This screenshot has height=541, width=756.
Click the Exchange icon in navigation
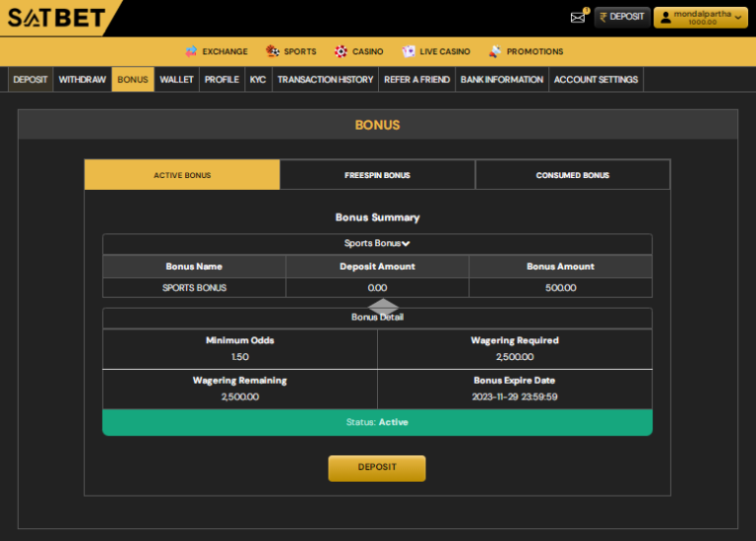[191, 51]
